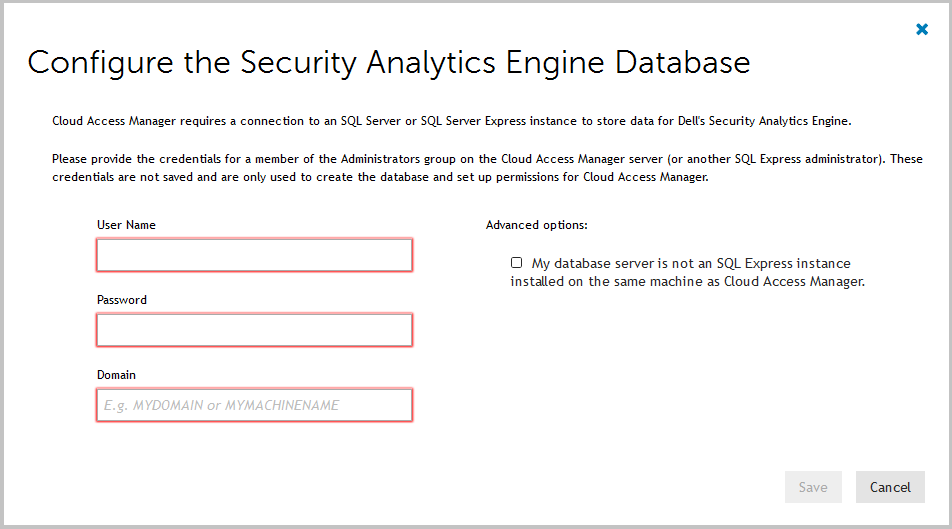Click the "Domain" field label
The width and height of the screenshot is (952, 529).
pos(116,375)
